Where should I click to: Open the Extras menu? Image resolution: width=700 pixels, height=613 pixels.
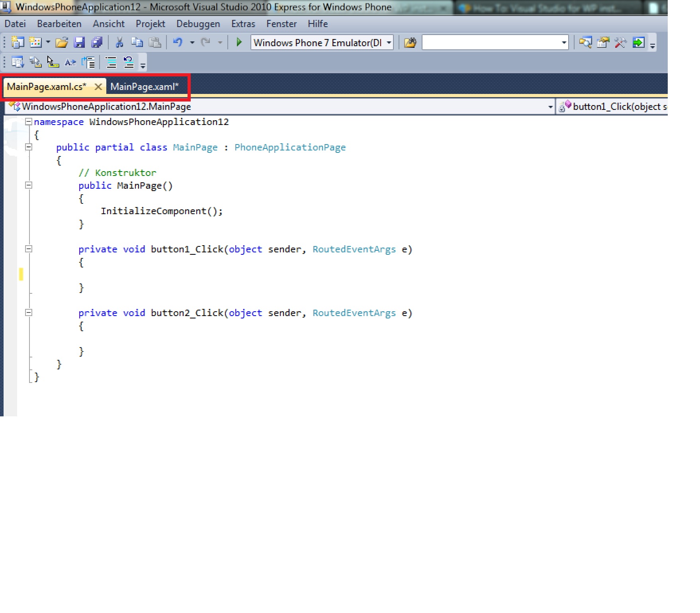[x=243, y=24]
